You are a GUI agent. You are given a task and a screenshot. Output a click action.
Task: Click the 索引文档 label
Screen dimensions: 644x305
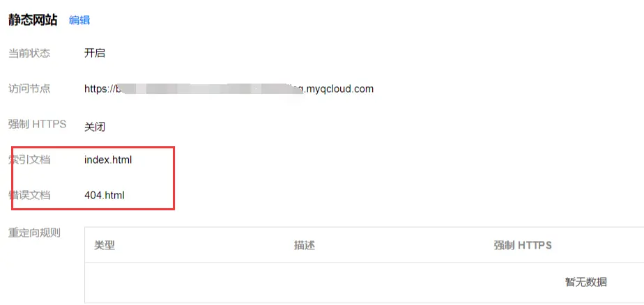(x=29, y=159)
